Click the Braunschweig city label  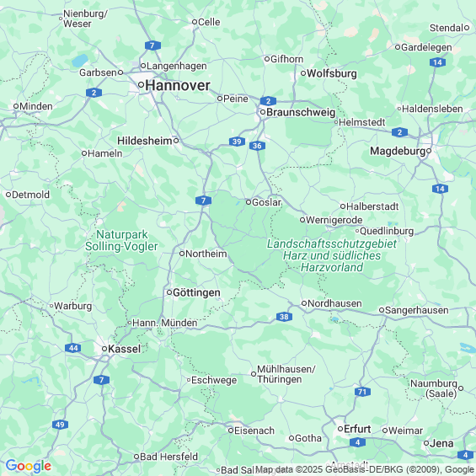pos(301,112)
